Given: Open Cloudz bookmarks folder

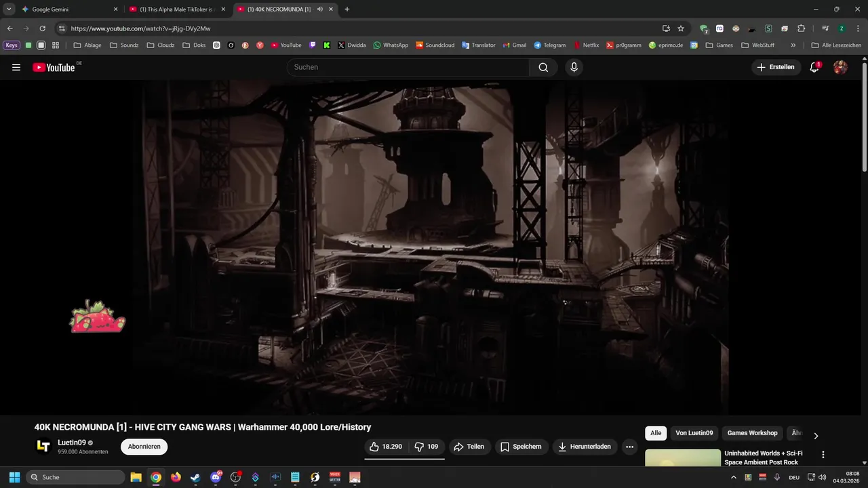Looking at the screenshot, I should (161, 45).
